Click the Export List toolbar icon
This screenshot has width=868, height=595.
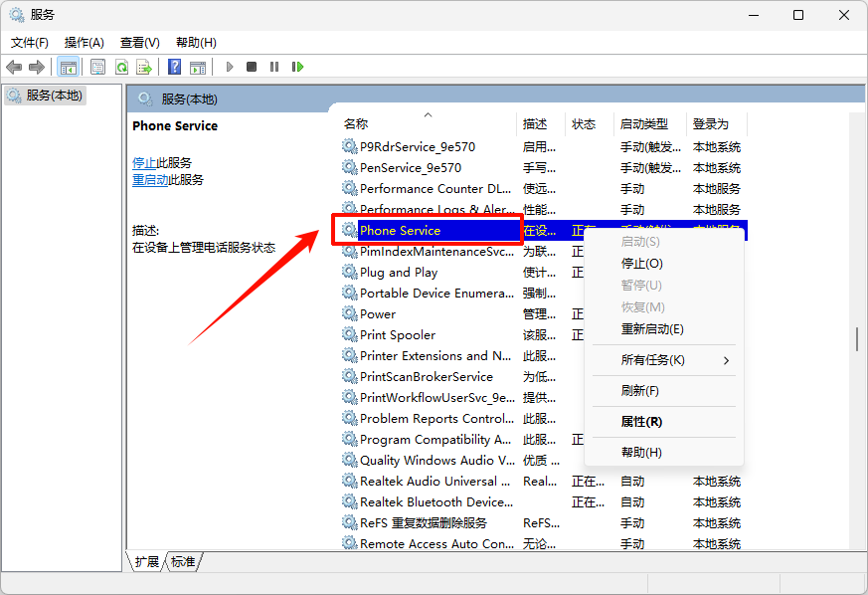click(144, 67)
